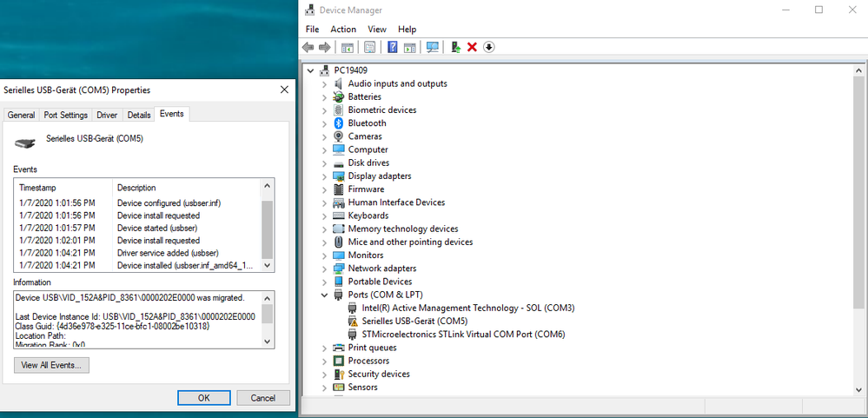
Task: Click the Biometric devices fingerprint icon
Action: [339, 110]
